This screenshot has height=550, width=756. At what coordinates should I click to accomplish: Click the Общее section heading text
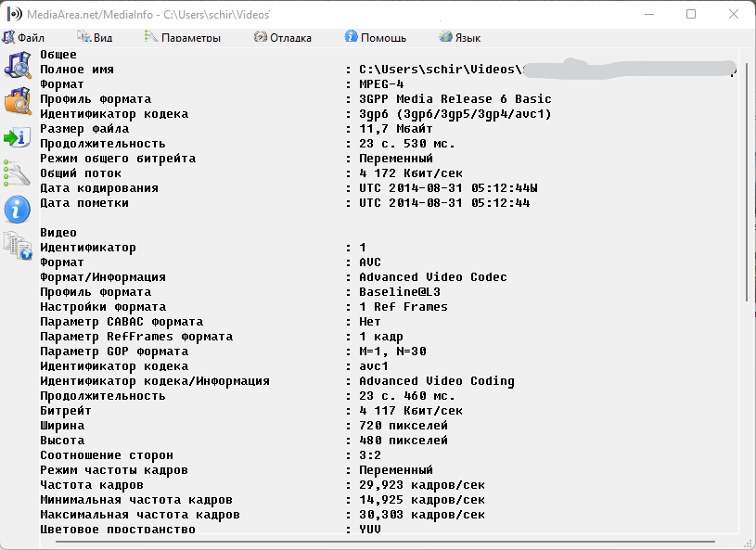pos(58,55)
